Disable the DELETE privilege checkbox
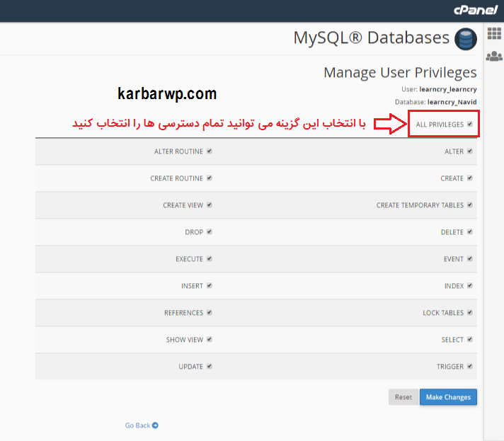The width and height of the screenshot is (504, 441). point(470,231)
